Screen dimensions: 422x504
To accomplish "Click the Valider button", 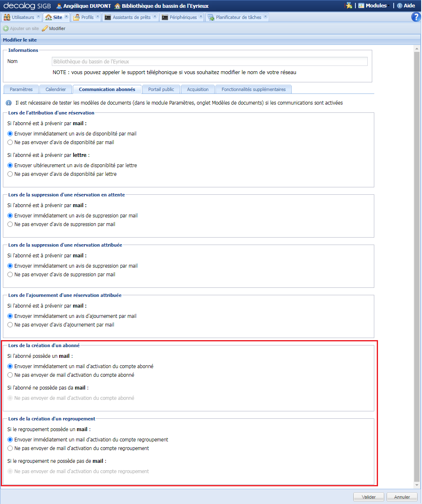I will 368,497.
